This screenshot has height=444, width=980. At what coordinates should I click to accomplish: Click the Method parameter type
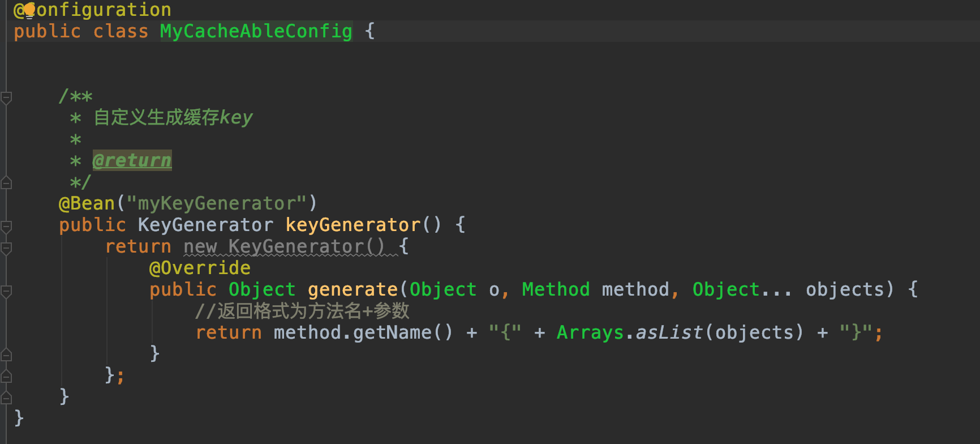pos(556,289)
